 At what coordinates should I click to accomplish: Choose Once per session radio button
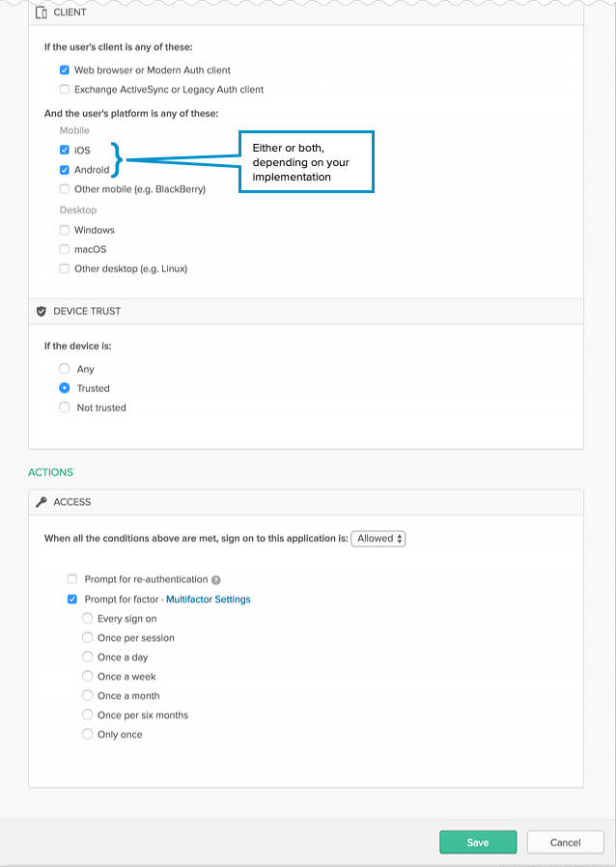point(88,638)
